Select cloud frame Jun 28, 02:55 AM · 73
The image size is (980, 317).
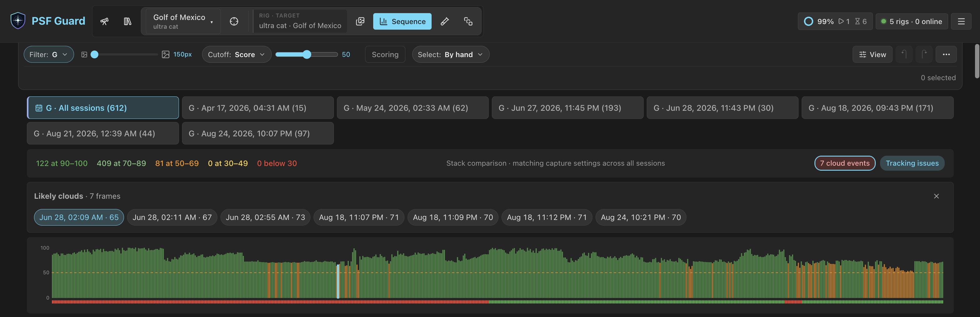[x=265, y=217]
